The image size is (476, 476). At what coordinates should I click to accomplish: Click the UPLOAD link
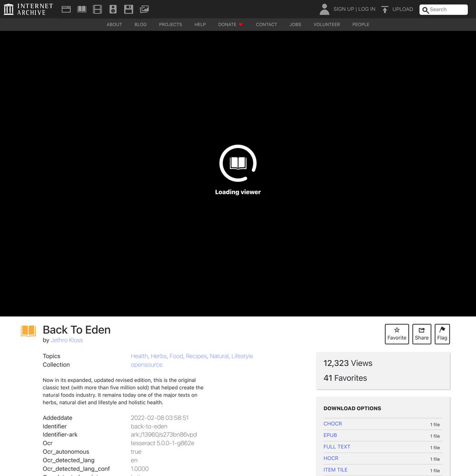point(403,9)
